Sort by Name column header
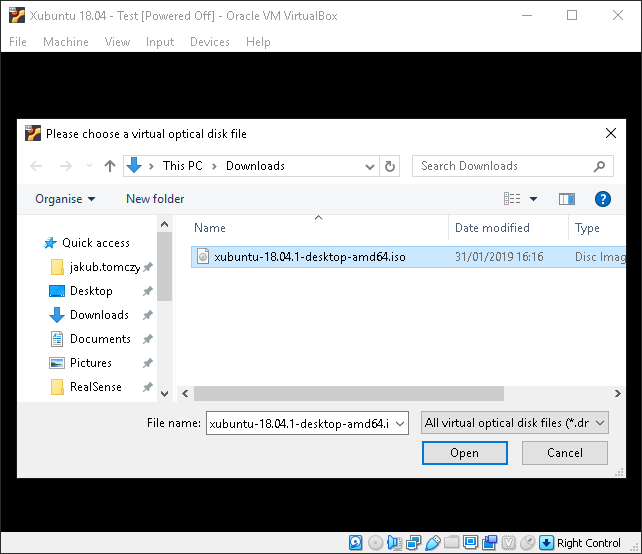The height and width of the screenshot is (554, 642). (210, 228)
